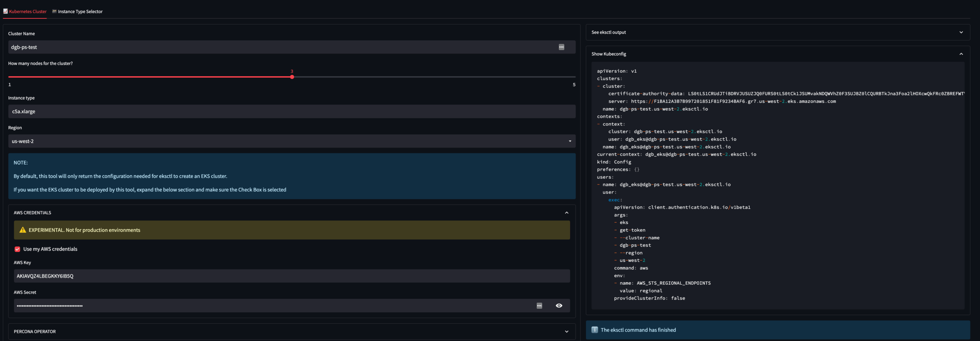
Task: Click the NOTE heading in info box
Action: coord(21,163)
